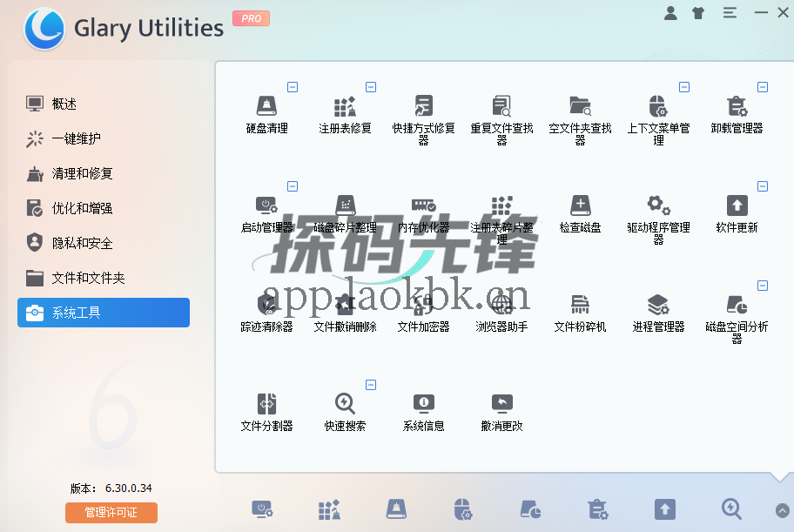Open 文件和文件夹 section

coord(104,278)
